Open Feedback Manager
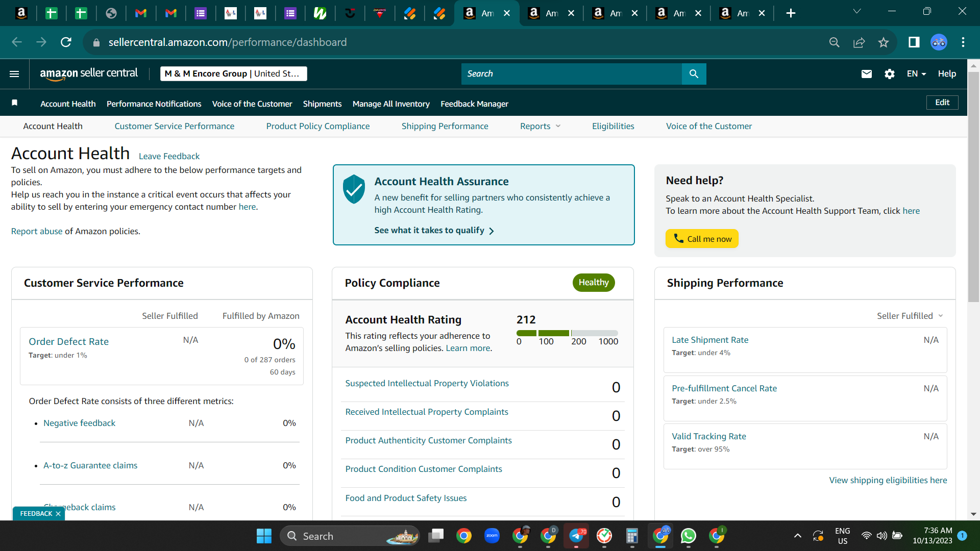Viewport: 980px width, 551px height. pyautogui.click(x=475, y=104)
